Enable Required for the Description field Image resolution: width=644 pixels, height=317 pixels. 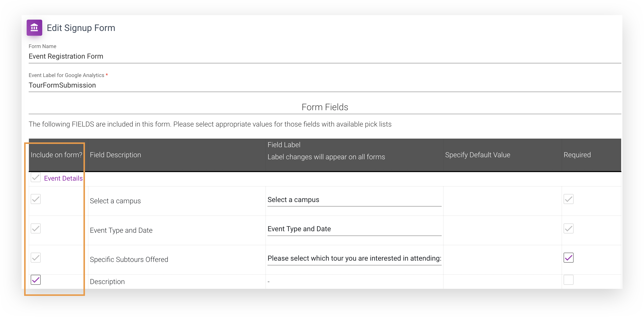click(569, 280)
